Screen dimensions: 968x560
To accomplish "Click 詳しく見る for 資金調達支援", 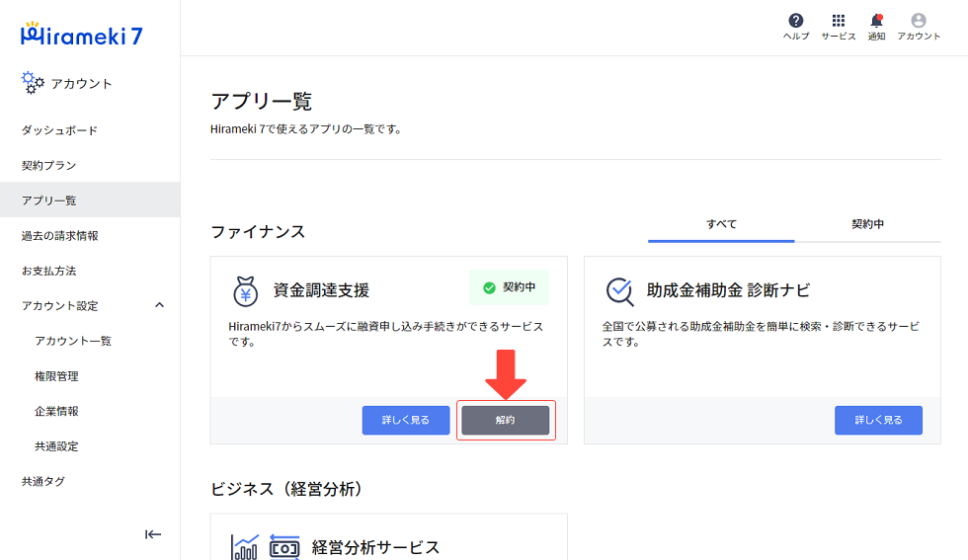I will (x=406, y=420).
